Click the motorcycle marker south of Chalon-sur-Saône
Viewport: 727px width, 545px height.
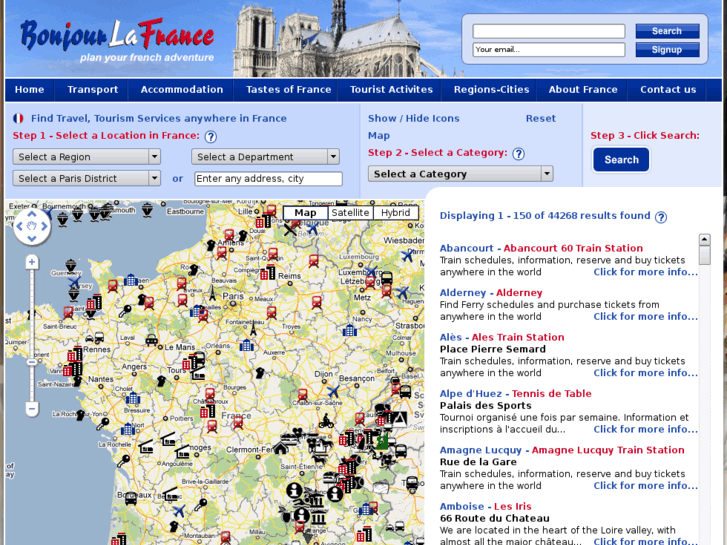click(326, 421)
